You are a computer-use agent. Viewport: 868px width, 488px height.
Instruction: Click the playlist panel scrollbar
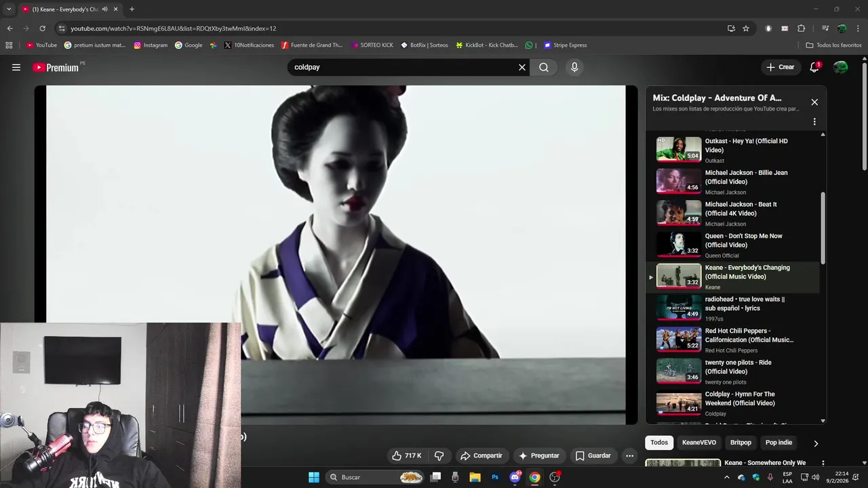tap(823, 228)
